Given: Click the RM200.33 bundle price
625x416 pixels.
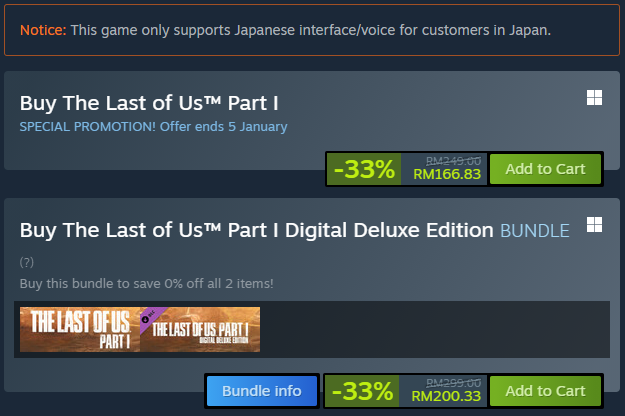Looking at the screenshot, I should [447, 395].
